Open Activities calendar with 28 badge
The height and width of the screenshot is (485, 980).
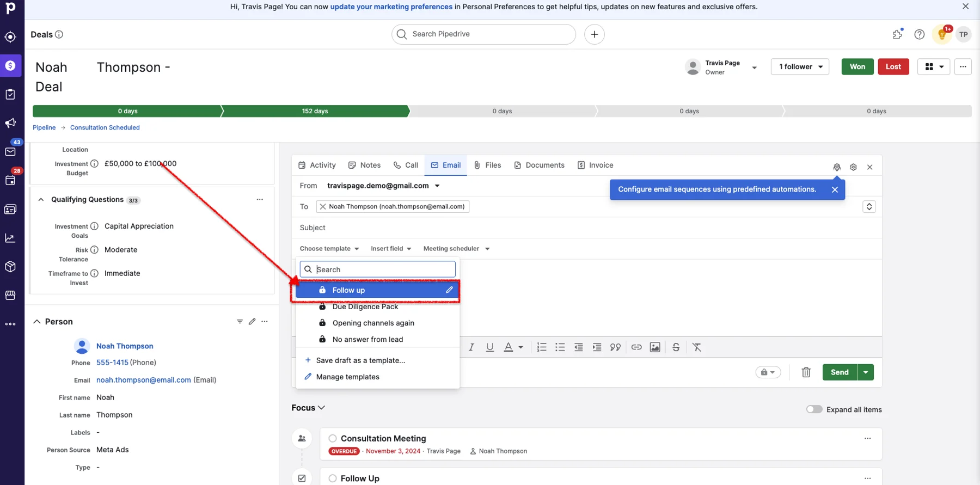[10, 180]
